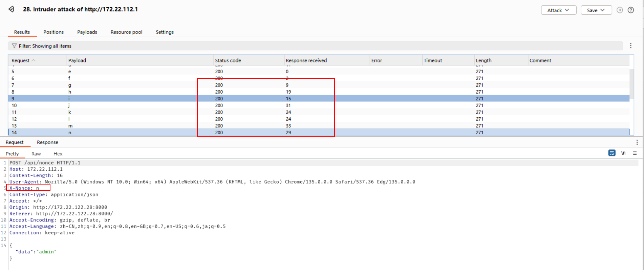Open the request panel three-dot menu
Screen dimensions: 644x270
click(x=637, y=142)
